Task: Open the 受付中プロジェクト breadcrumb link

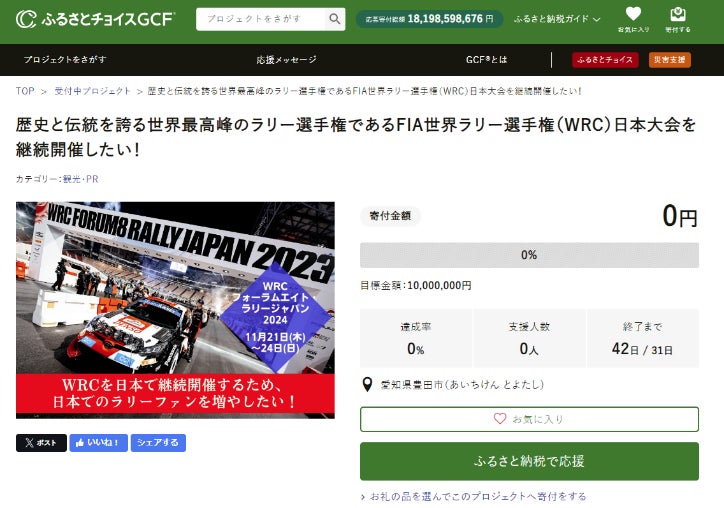Action: tap(92, 91)
